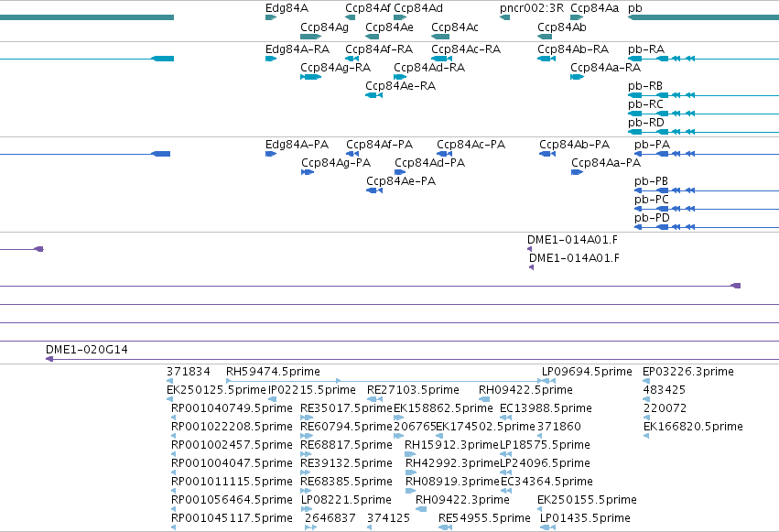
Task: Select the LP01435.5prime EST
Action: (548, 527)
